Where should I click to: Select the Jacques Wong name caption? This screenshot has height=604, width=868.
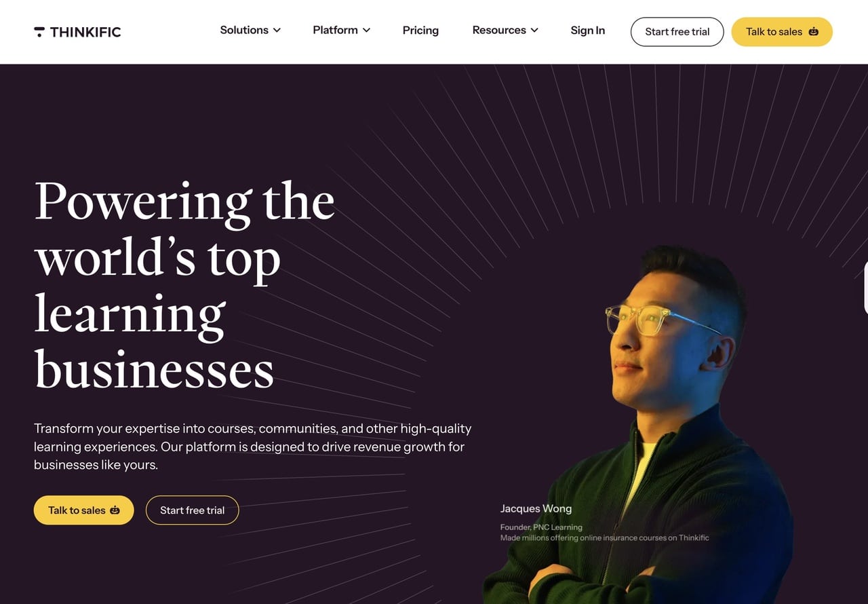click(536, 508)
